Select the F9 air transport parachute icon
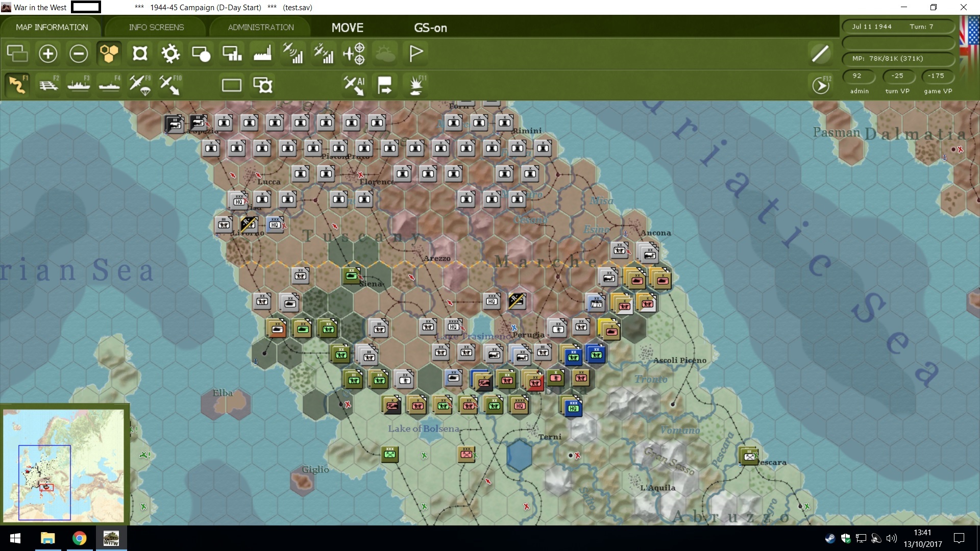Viewport: 980px width, 551px height. [140, 85]
